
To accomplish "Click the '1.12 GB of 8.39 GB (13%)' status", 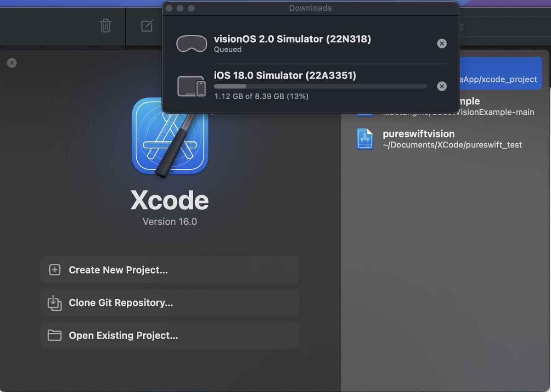I will click(x=261, y=96).
